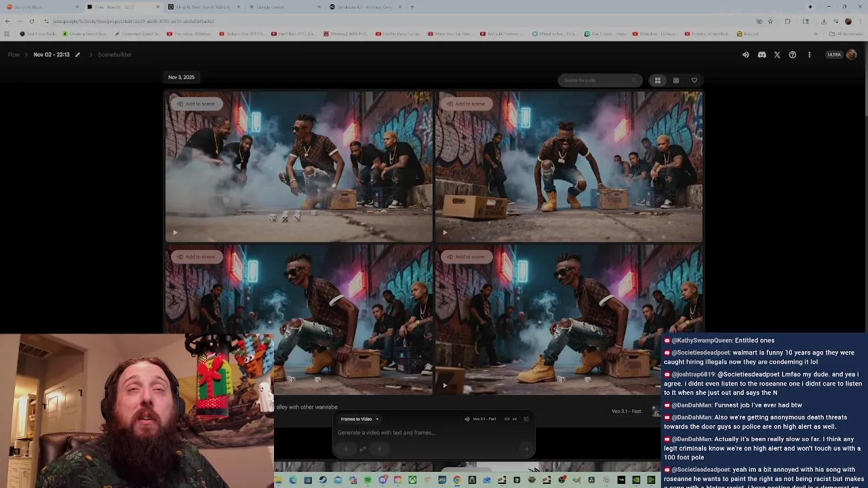Bookmark this page with star icon

(x=770, y=21)
